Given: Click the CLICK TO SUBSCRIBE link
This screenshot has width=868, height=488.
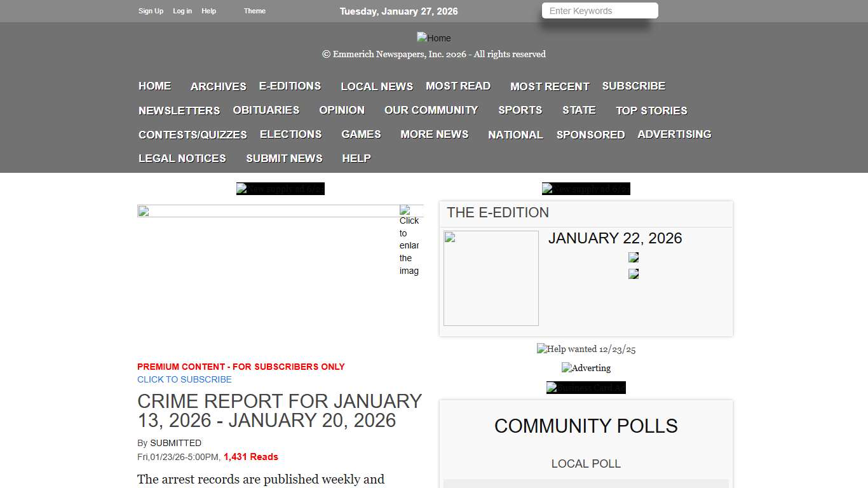Looking at the screenshot, I should pyautogui.click(x=184, y=379).
